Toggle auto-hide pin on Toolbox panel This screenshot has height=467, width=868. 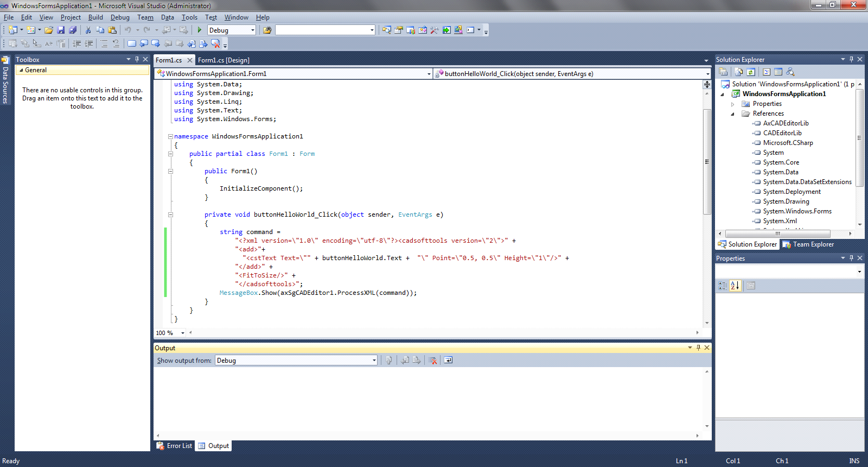pyautogui.click(x=137, y=59)
